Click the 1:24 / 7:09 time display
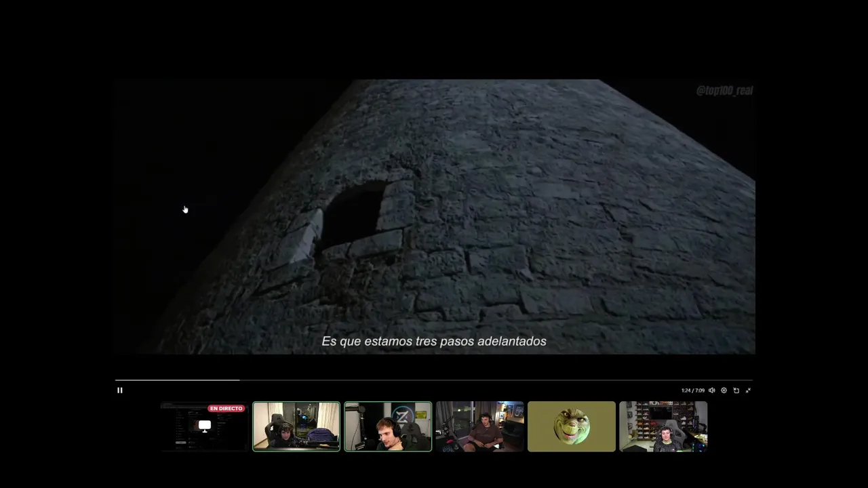The width and height of the screenshot is (868, 488). 692,390
